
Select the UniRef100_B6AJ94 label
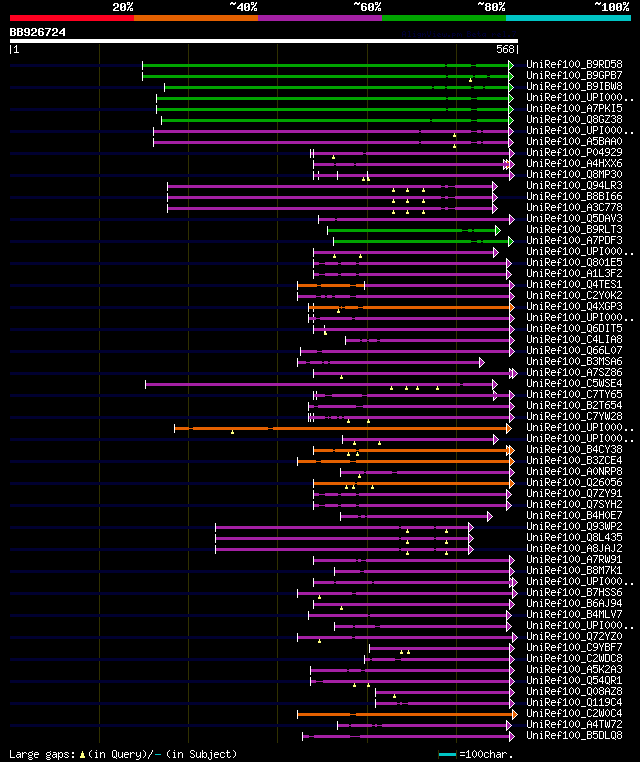(574, 604)
